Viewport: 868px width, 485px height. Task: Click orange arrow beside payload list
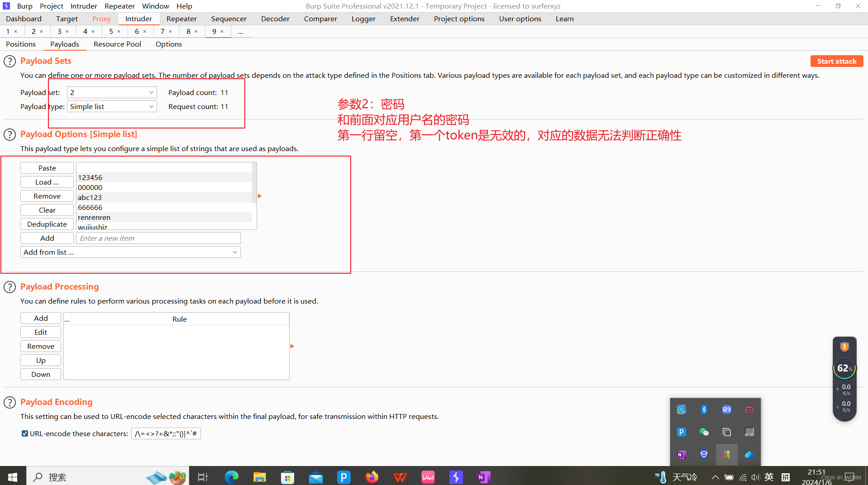[260, 196]
